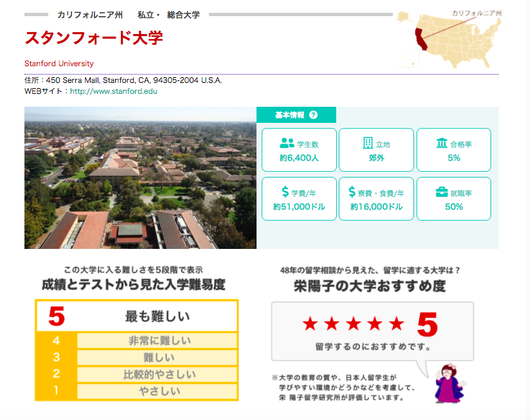Click the help question mark beside 基本情報
The height and width of the screenshot is (420, 531).
coord(313,115)
